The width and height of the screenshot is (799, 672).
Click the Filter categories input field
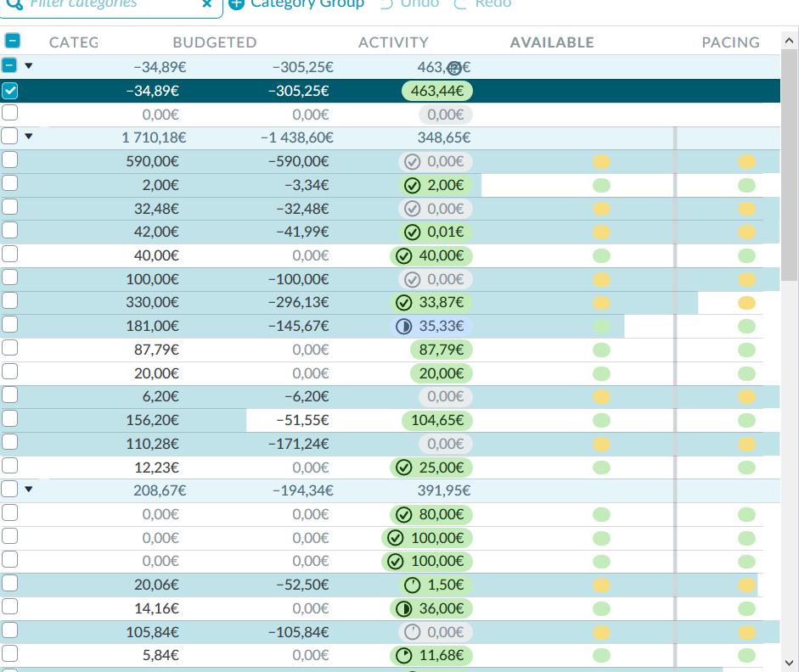point(112,4)
